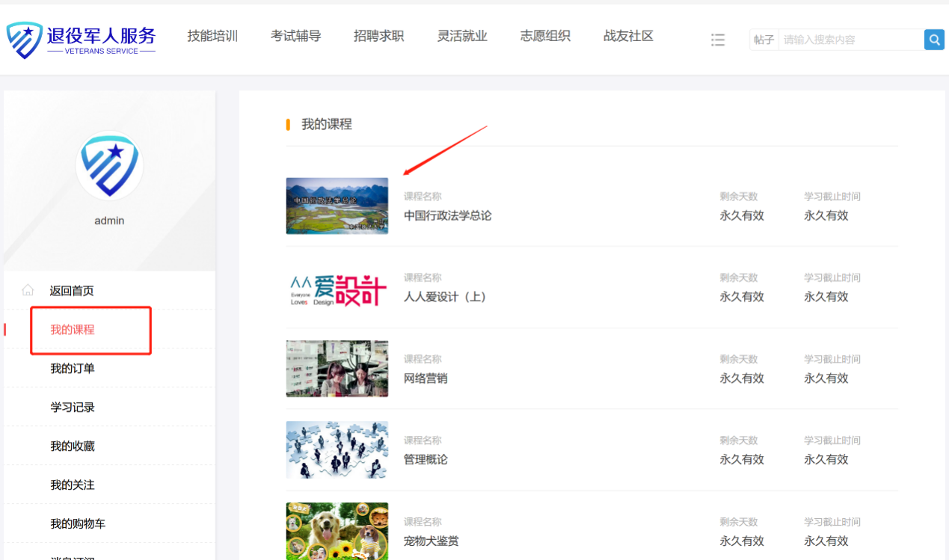
Task: Click the home icon beside 返回首页
Action: [x=28, y=290]
